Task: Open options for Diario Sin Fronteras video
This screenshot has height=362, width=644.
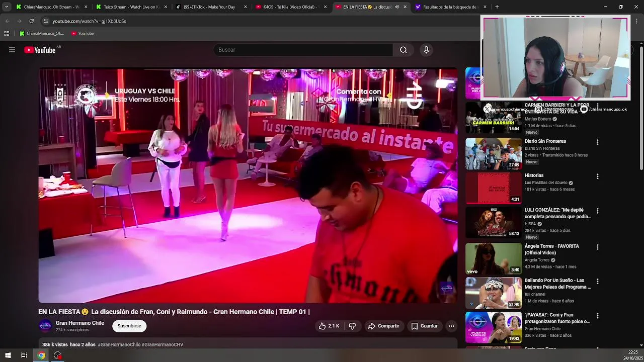Action: pos(598,142)
